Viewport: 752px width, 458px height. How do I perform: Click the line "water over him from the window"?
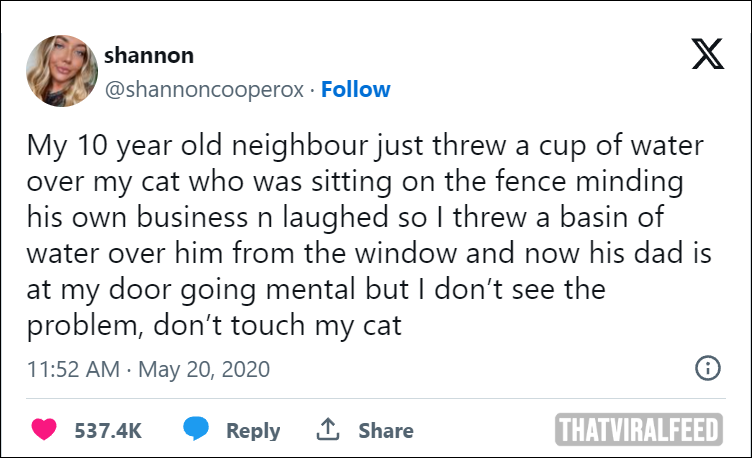point(369,253)
